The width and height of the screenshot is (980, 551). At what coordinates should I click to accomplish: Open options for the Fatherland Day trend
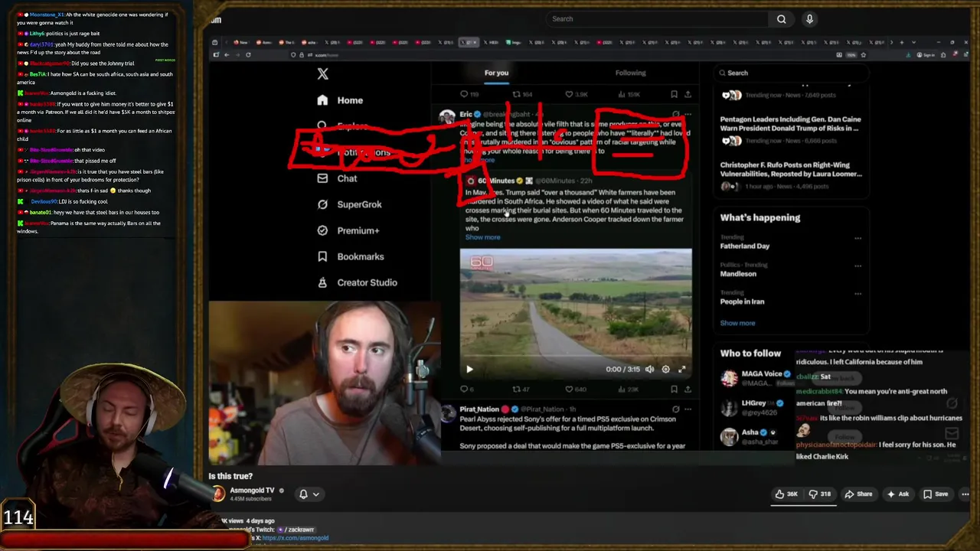click(x=857, y=238)
